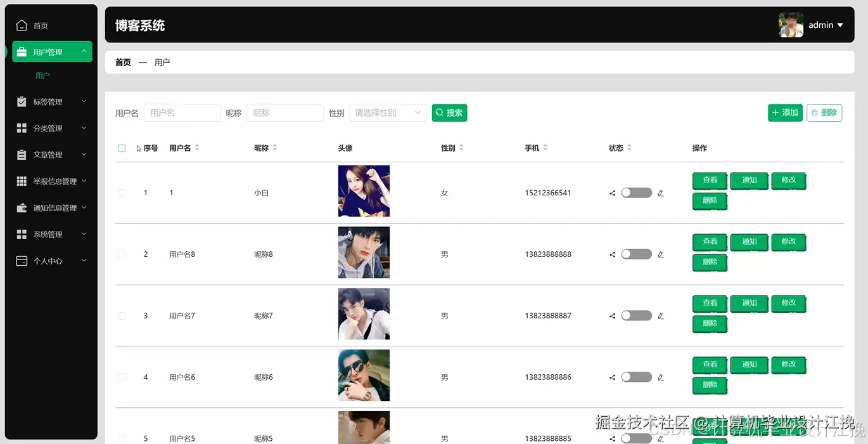Click 查看 button in row 用户名6
The width and height of the screenshot is (868, 444).
710,365
